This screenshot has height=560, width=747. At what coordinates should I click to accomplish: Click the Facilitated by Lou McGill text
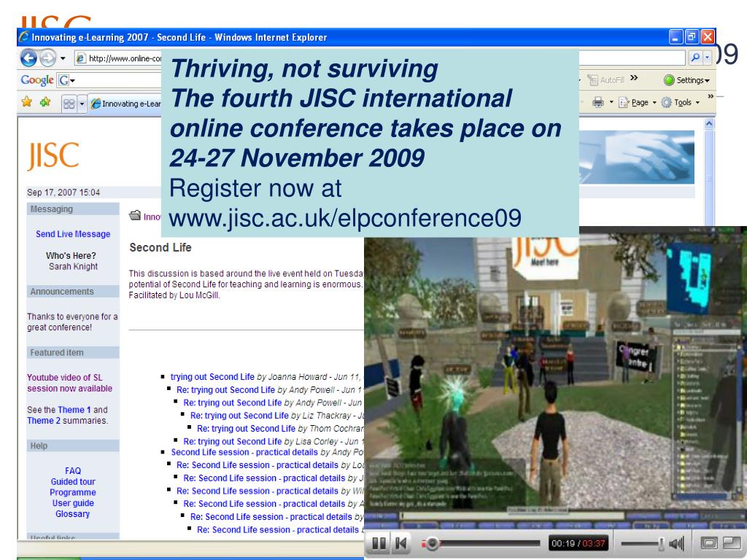pyautogui.click(x=174, y=295)
